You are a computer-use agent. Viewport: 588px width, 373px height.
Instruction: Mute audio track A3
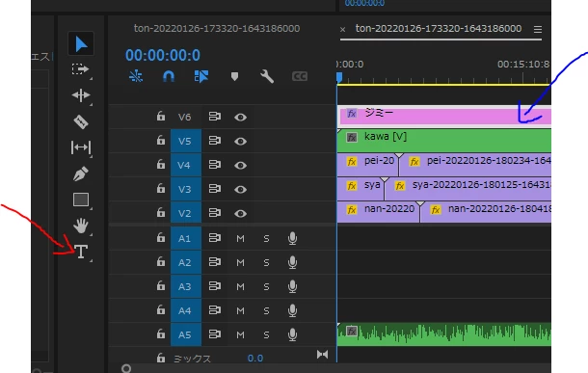[240, 287]
